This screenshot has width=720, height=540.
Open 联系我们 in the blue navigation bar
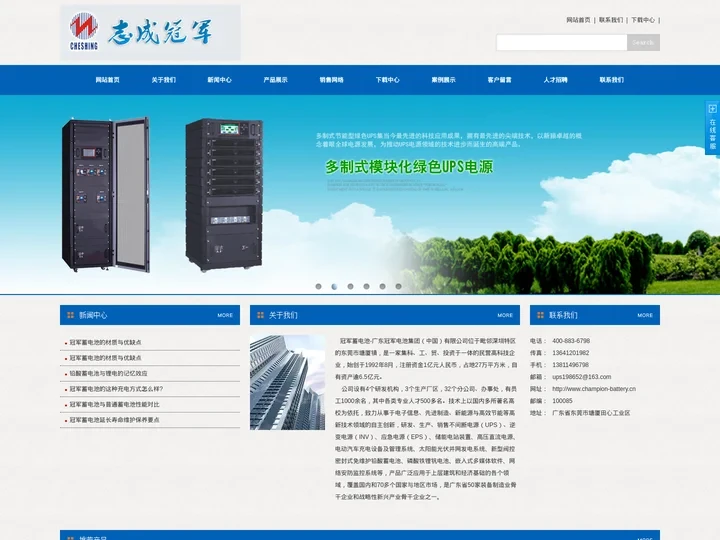point(612,80)
